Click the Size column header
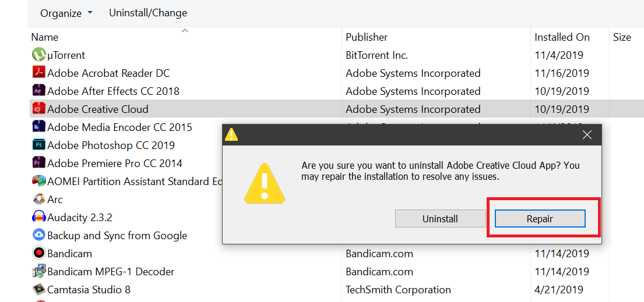This screenshot has width=644, height=302. (x=622, y=37)
